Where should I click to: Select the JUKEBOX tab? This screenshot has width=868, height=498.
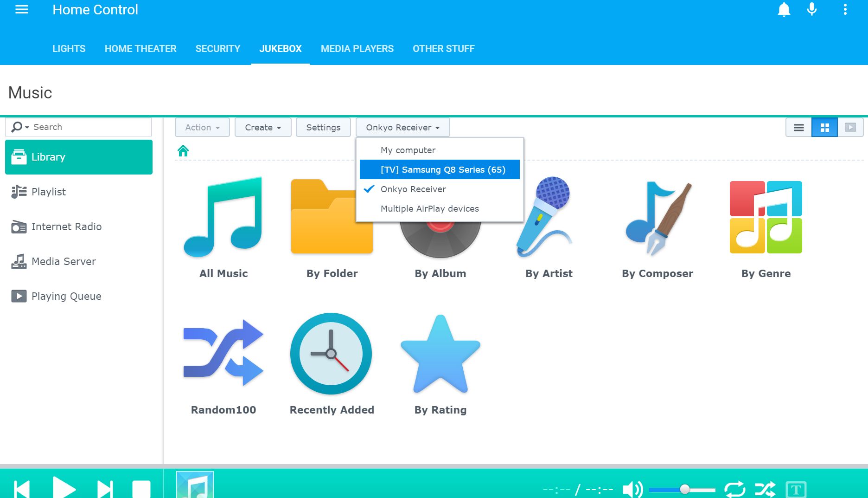click(281, 49)
